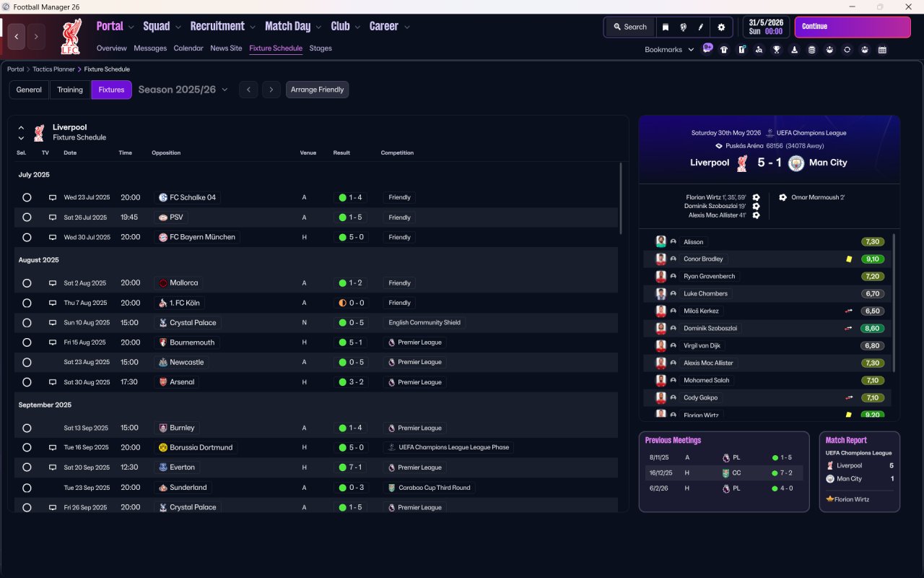The height and width of the screenshot is (578, 924).
Task: Open the Match Report panel heading
Action: click(x=846, y=440)
